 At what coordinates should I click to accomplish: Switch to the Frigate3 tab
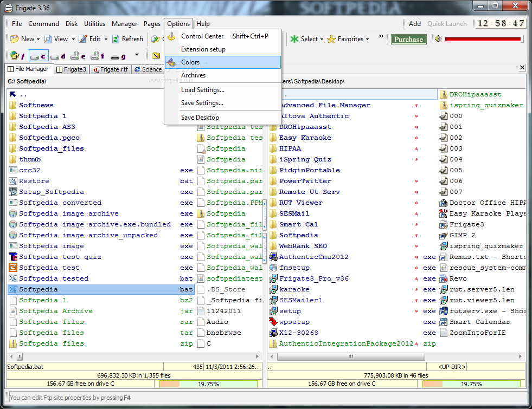pos(72,69)
